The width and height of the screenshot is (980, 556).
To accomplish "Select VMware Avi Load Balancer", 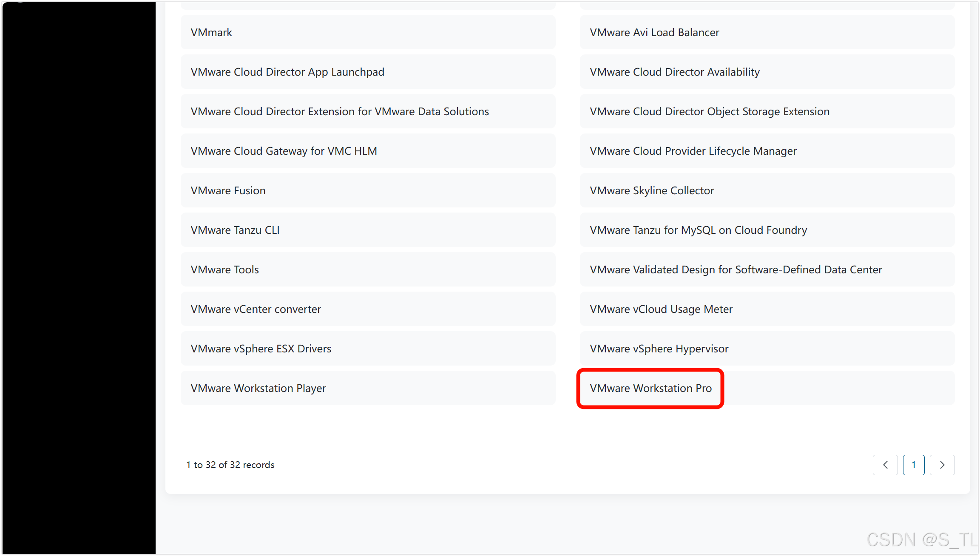I will (654, 32).
